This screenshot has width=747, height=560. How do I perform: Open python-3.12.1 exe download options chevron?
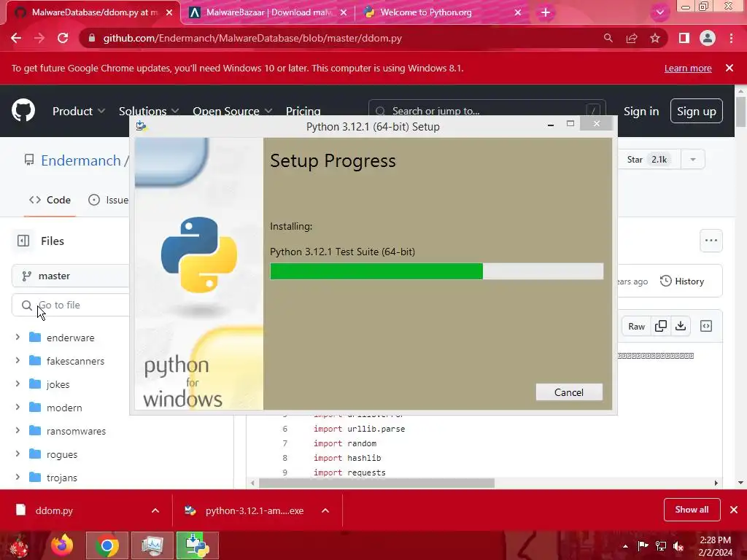coord(325,510)
